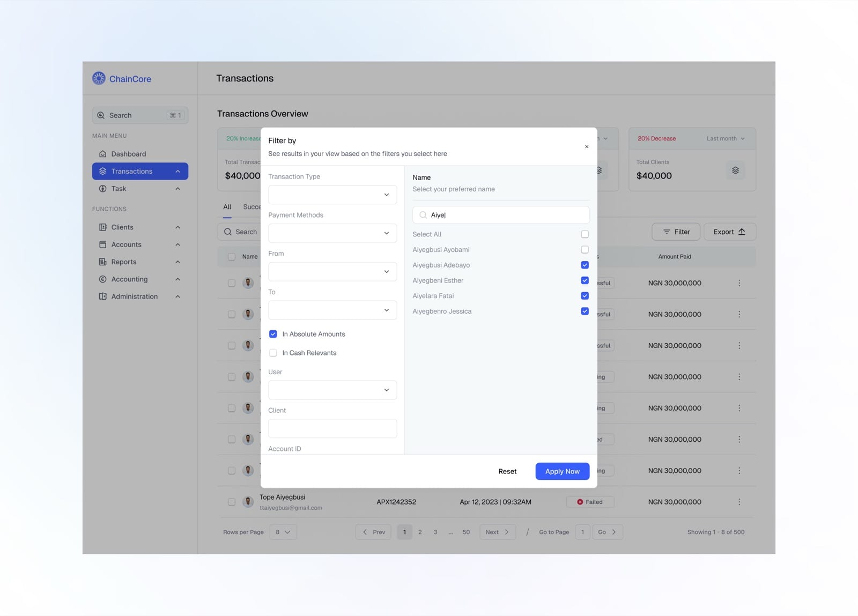
Task: Click the red Failed status icon
Action: coord(580,502)
